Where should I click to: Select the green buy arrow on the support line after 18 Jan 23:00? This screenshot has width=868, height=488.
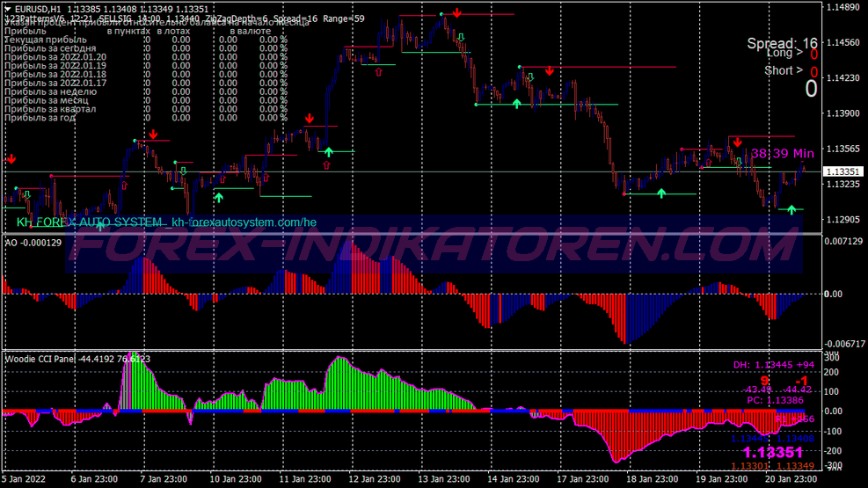tap(661, 193)
